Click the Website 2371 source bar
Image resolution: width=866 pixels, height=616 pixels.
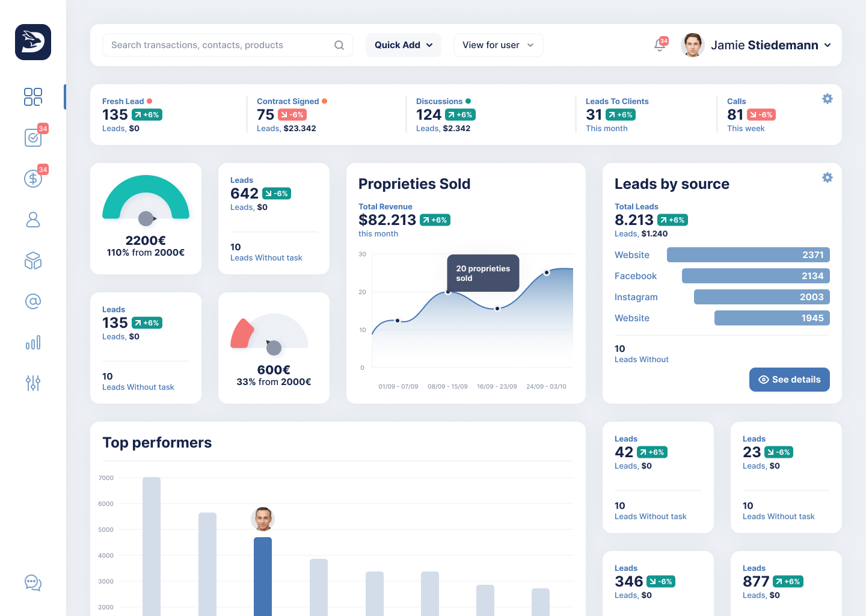pyautogui.click(x=748, y=255)
